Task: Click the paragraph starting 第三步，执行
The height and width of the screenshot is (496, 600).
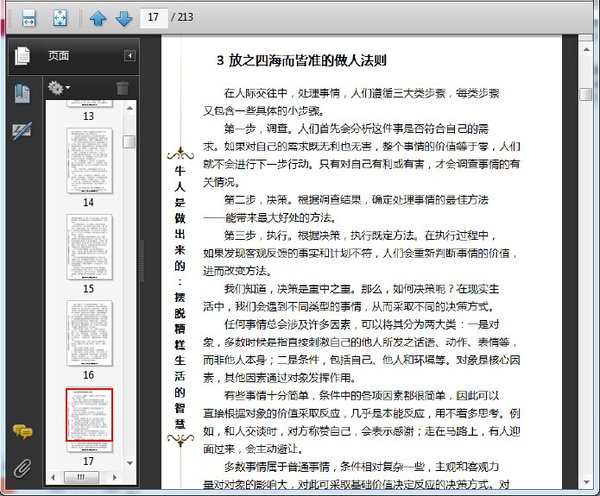Action: [360, 253]
